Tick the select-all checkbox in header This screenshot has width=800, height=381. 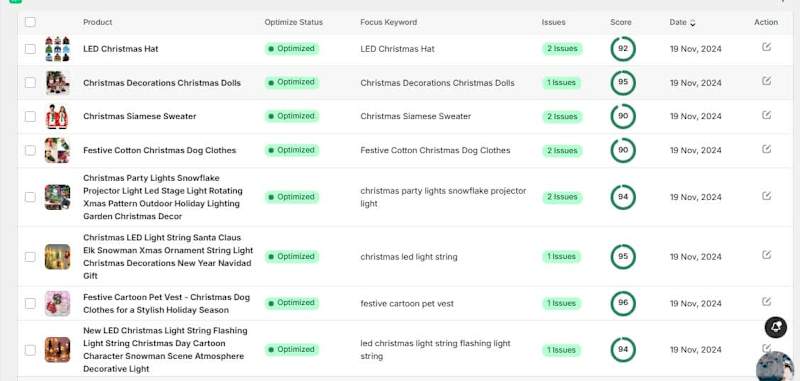[30, 22]
